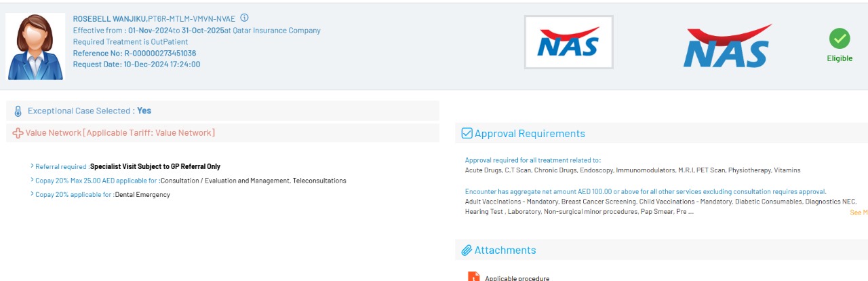Click Exceptional Case Selected Yes text

(90, 111)
